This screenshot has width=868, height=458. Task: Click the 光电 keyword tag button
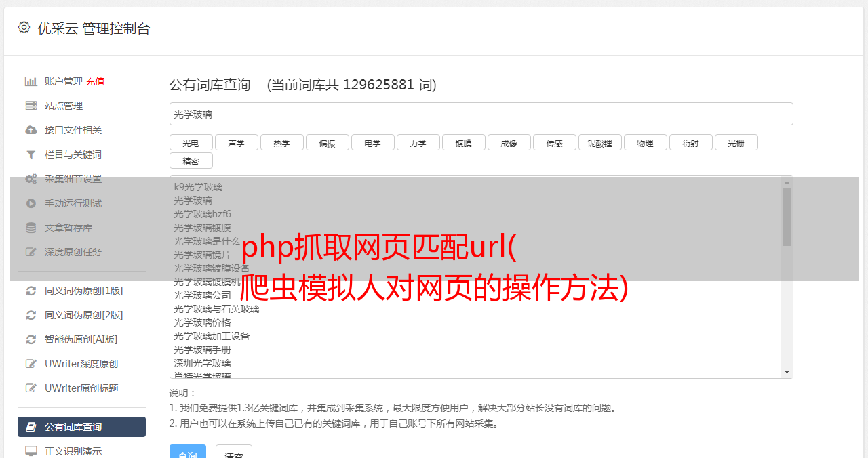[x=191, y=142]
